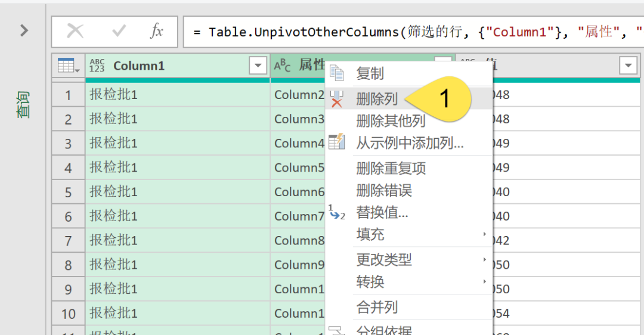The height and width of the screenshot is (335, 644).
Task: Expand the 更改类型 submenu arrow
Action: tap(485, 259)
